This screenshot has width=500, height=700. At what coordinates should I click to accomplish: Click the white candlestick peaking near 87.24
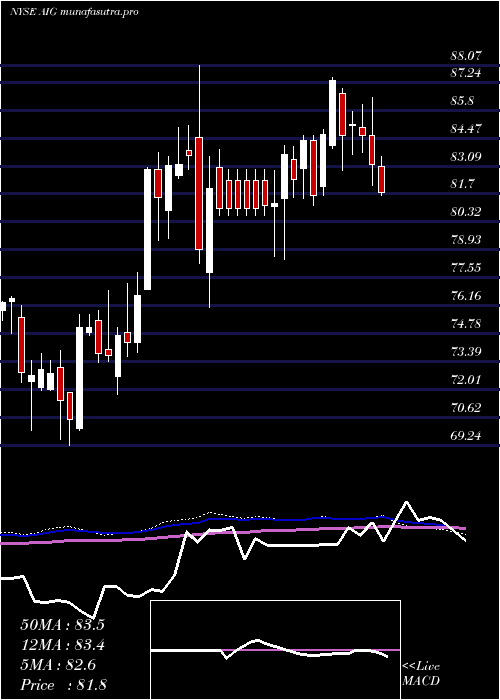click(x=332, y=113)
